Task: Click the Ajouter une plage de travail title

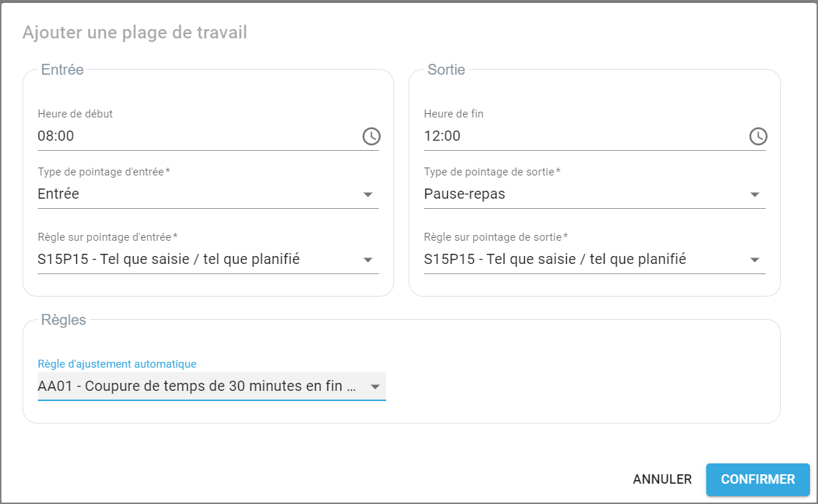Action: coord(135,33)
